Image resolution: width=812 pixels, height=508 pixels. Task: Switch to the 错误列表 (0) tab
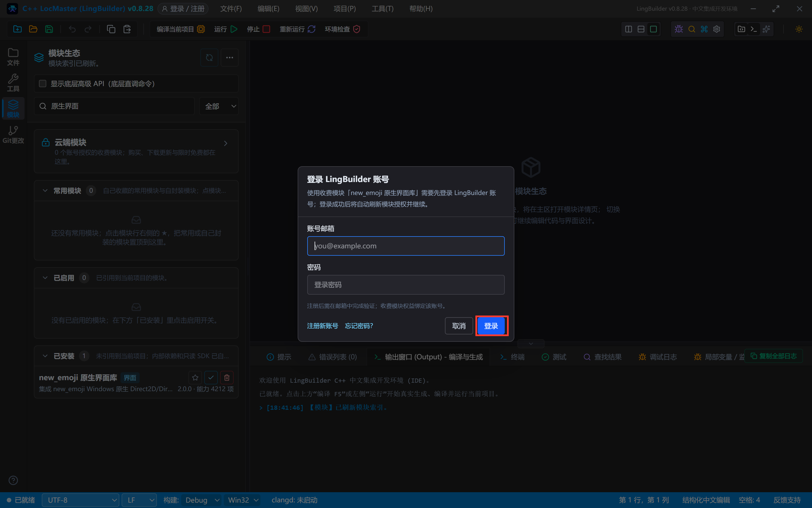click(x=332, y=357)
